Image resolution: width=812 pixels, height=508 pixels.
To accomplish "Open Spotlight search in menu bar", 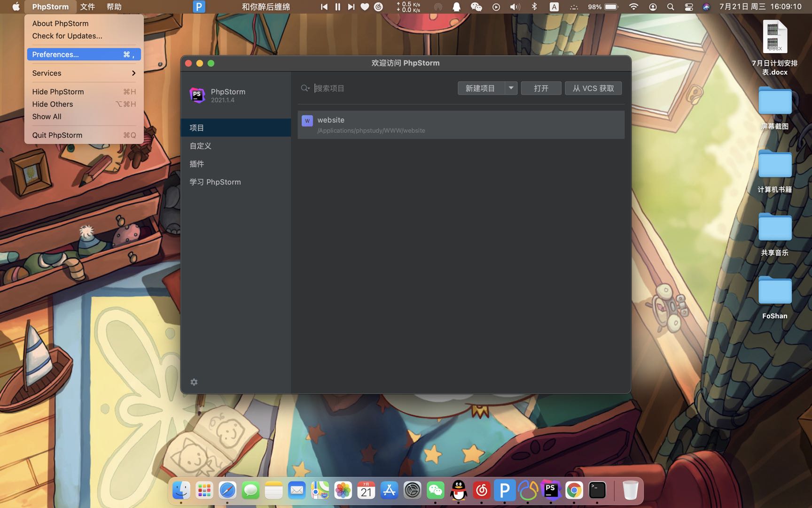I will coord(671,7).
